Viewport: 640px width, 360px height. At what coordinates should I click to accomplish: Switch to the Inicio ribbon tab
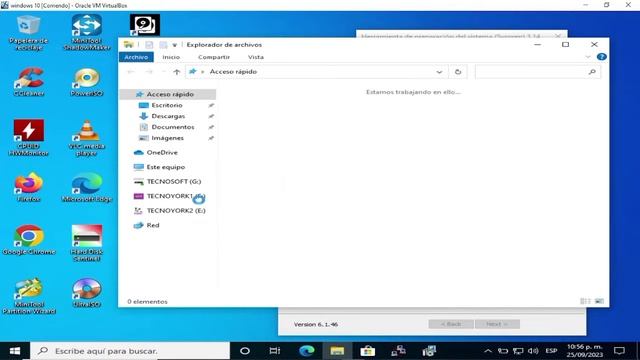(x=171, y=57)
